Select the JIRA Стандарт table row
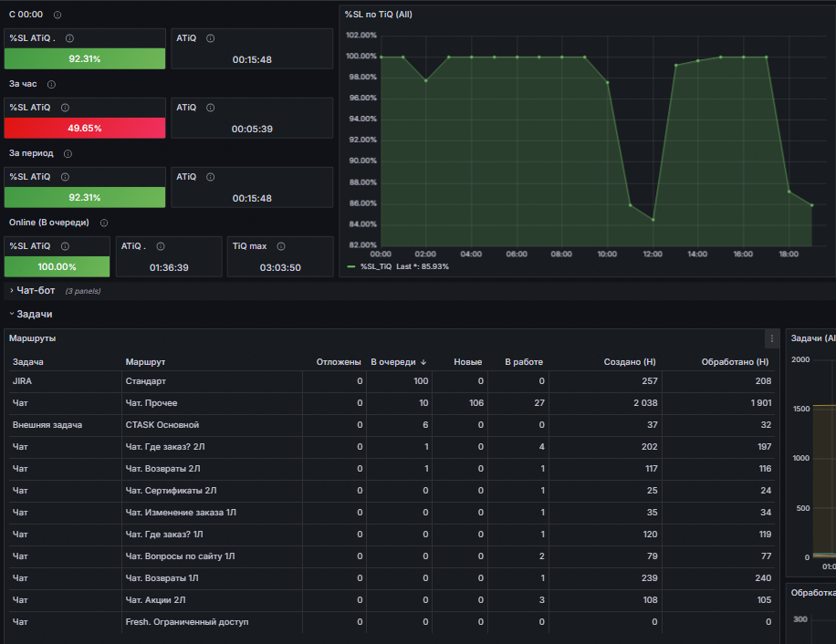Viewport: 836px width, 644px height. coord(392,381)
